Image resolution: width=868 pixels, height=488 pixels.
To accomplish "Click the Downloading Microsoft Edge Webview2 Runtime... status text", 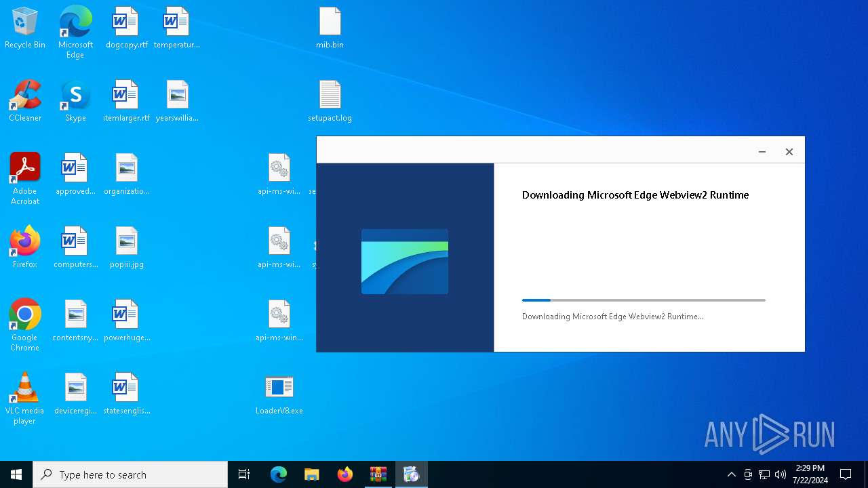I will (613, 317).
